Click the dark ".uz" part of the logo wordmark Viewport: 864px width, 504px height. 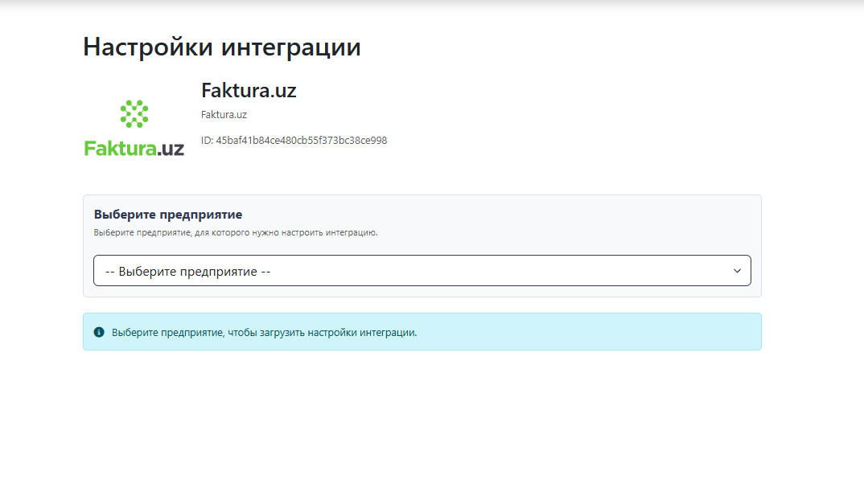[x=171, y=149]
